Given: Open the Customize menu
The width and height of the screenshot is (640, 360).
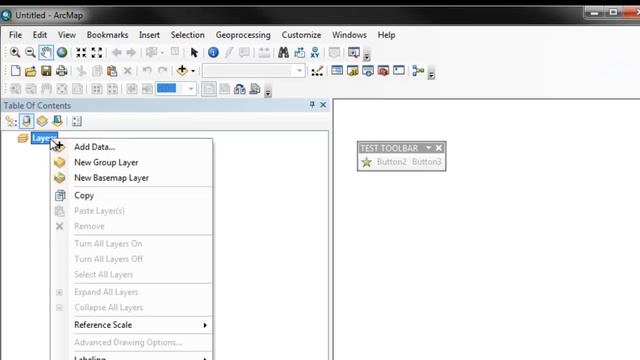Looking at the screenshot, I should [x=301, y=35].
